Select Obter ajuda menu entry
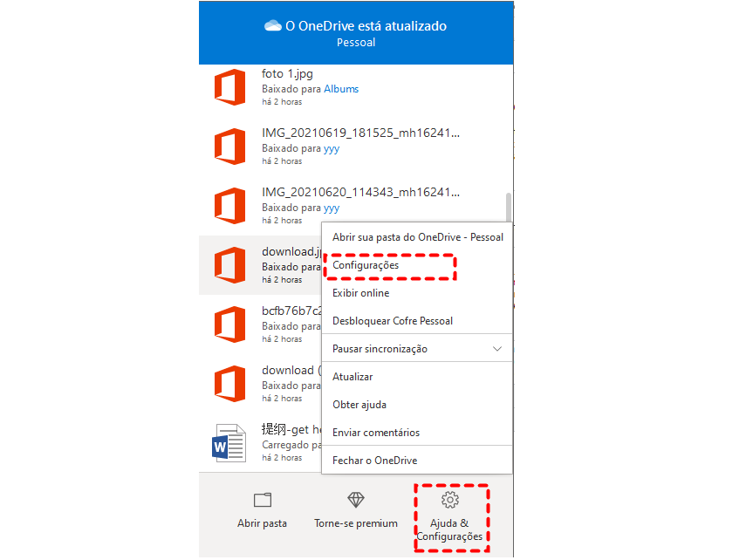The width and height of the screenshot is (746, 560). [417, 405]
